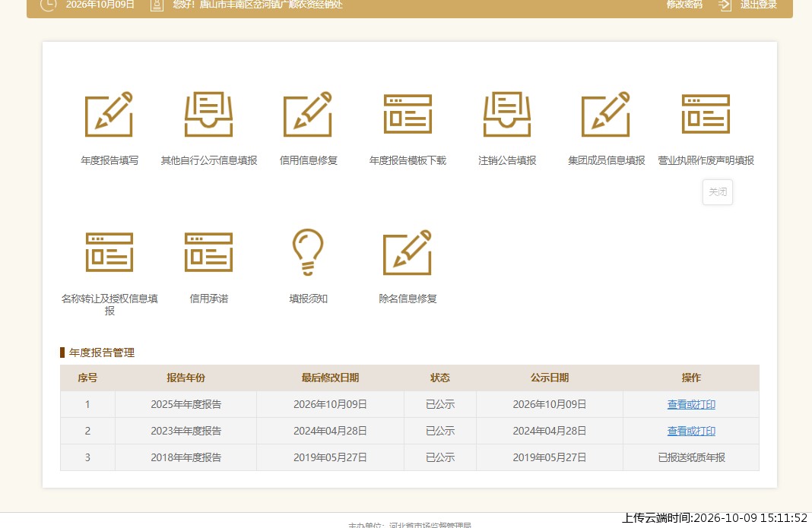Click the 公示日期 column header
The image size is (812, 528).
[x=550, y=378]
